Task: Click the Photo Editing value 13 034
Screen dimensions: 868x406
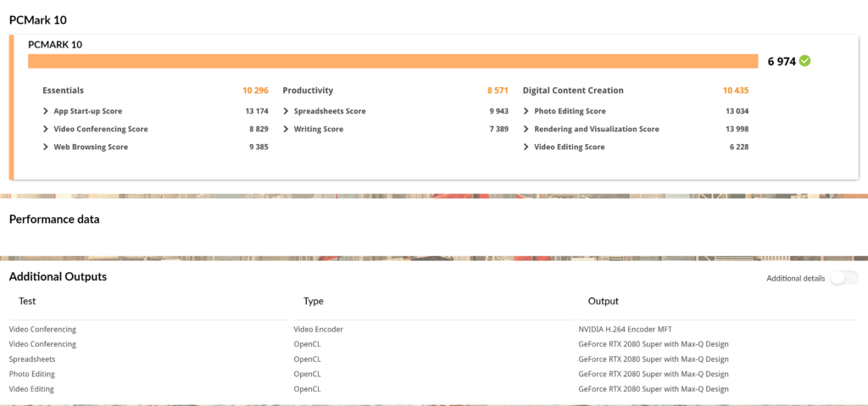Action: click(x=737, y=111)
